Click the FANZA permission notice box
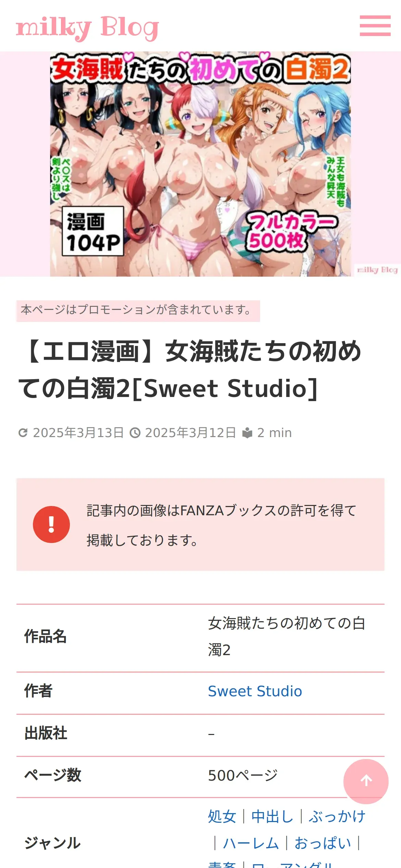The width and height of the screenshot is (401, 868). click(x=200, y=525)
